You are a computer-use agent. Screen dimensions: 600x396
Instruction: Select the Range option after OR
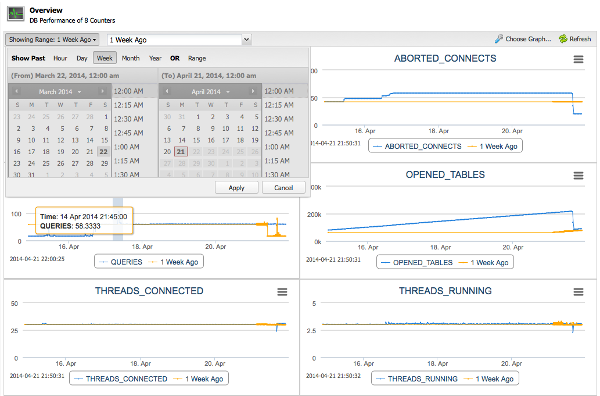coord(197,58)
